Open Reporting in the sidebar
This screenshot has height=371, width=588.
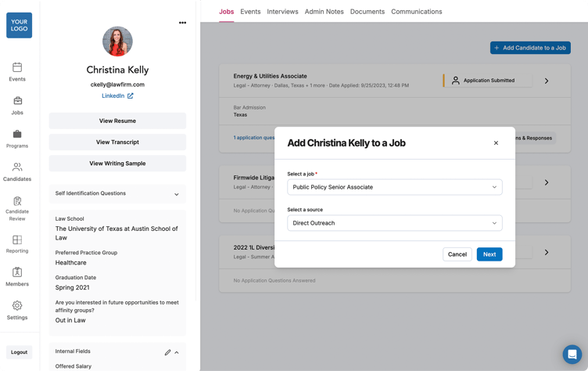point(17,244)
